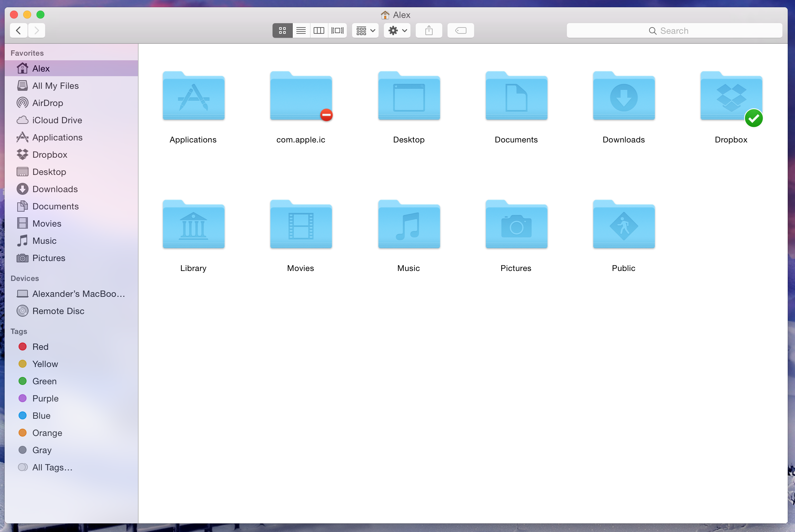The width and height of the screenshot is (795, 532).
Task: Go forward with the forward arrow
Action: pos(37,30)
